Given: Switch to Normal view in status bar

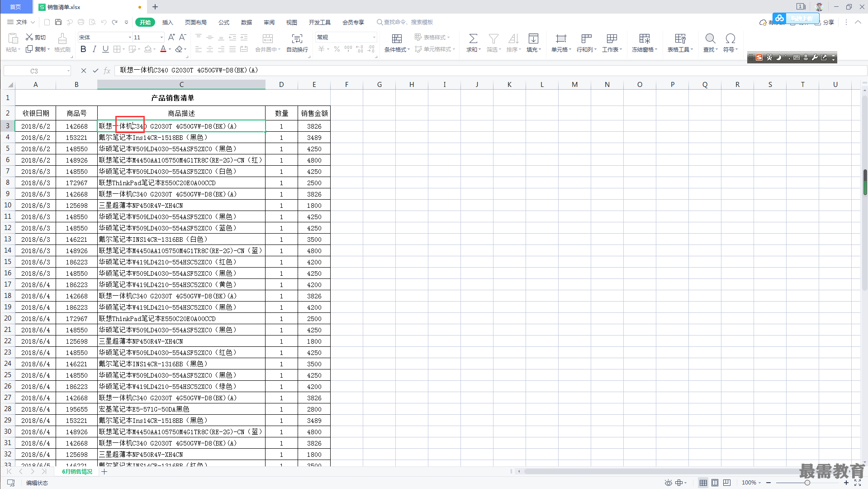Looking at the screenshot, I should [703, 483].
